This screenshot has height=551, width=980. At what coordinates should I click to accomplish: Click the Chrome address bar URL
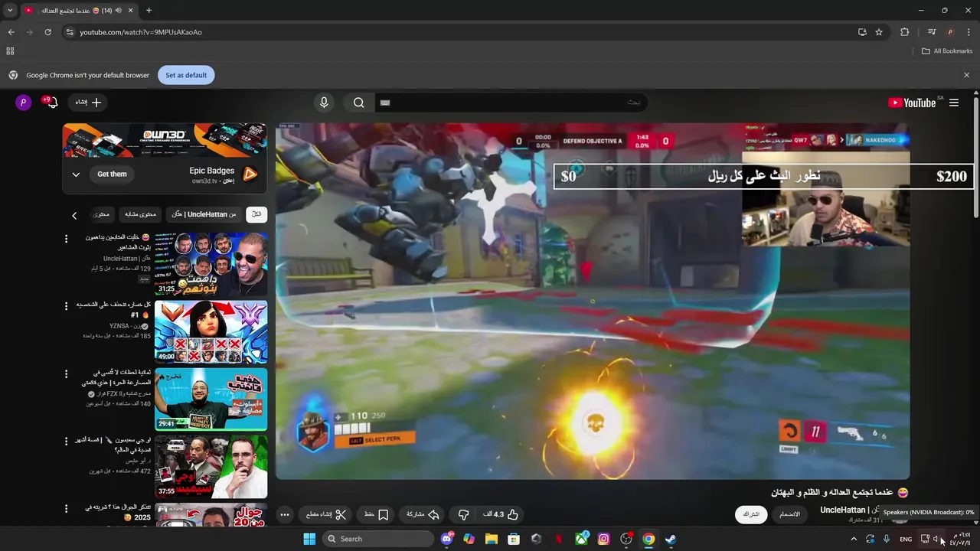[x=141, y=32]
